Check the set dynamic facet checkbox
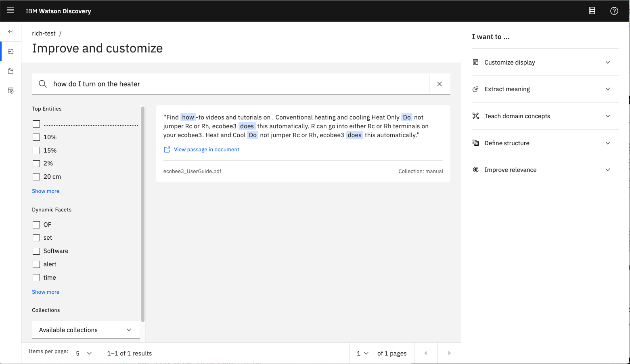Viewport: 630px width, 364px height. pos(36,238)
